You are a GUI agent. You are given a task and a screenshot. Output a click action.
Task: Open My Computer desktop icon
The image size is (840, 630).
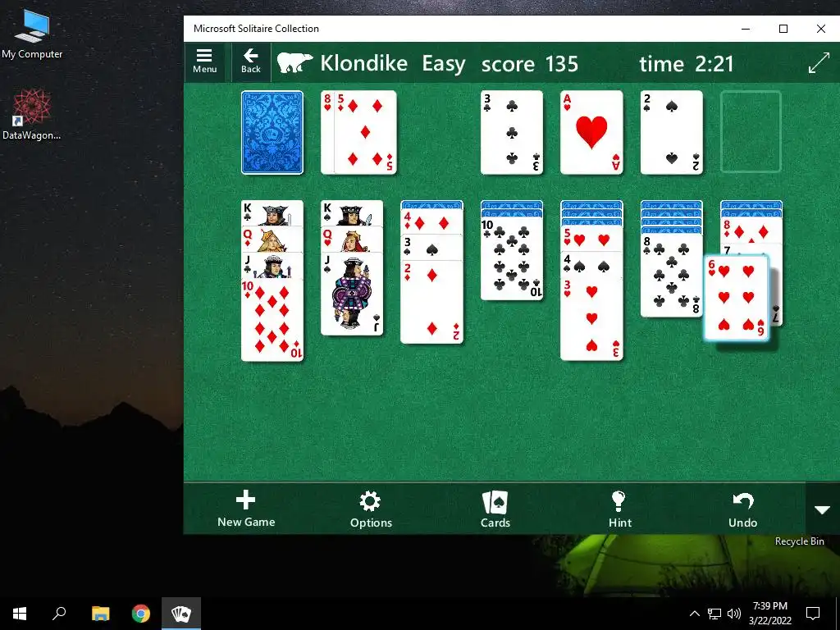32,34
